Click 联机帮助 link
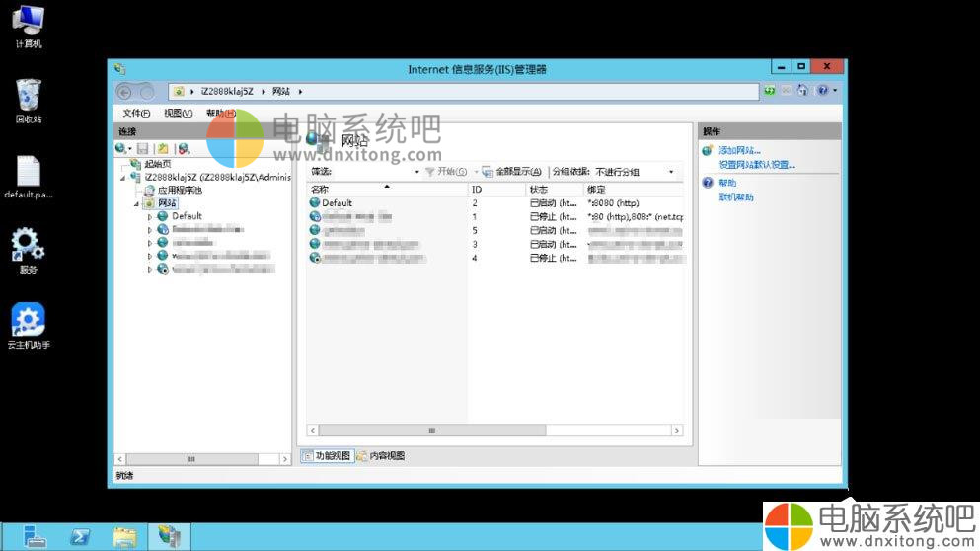 [x=736, y=197]
